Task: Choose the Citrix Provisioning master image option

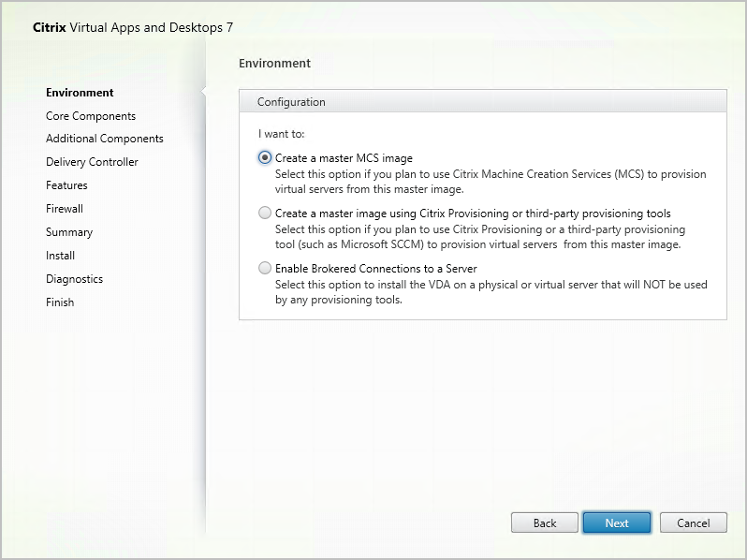Action: click(x=265, y=214)
